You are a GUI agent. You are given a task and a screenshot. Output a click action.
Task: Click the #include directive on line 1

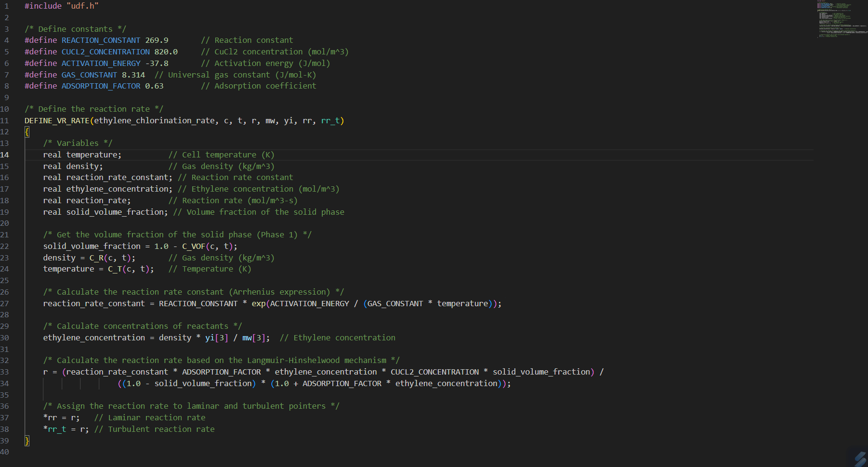pyautogui.click(x=43, y=6)
